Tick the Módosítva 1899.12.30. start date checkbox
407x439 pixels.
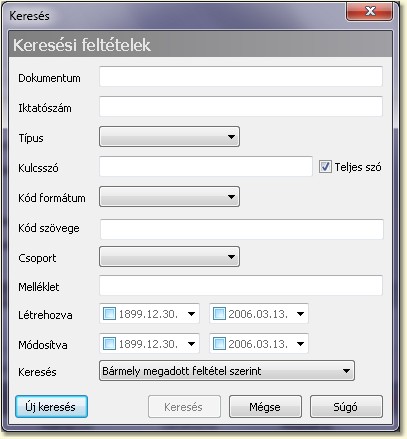click(109, 343)
